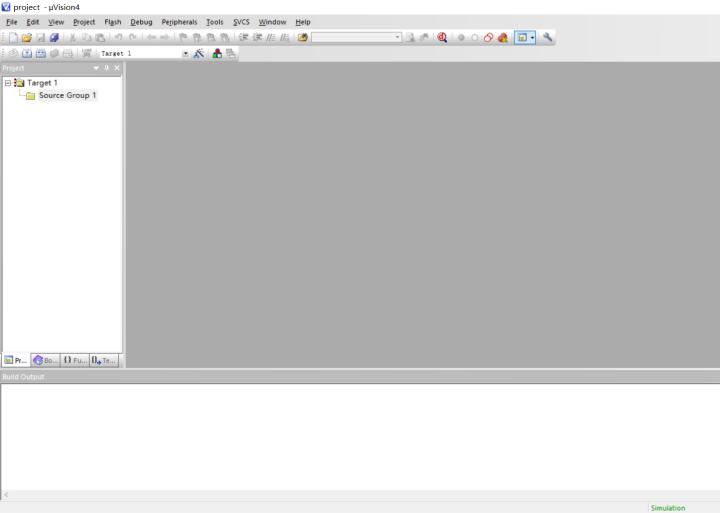
Task: Click the Navigate Forwards arrow icon
Action: pyautogui.click(x=164, y=38)
